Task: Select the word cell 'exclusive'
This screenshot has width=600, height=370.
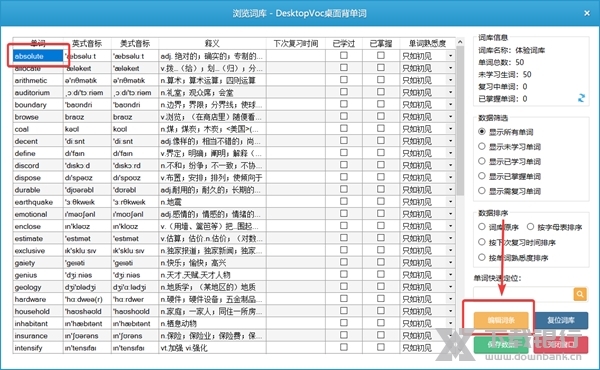Action: (38, 251)
